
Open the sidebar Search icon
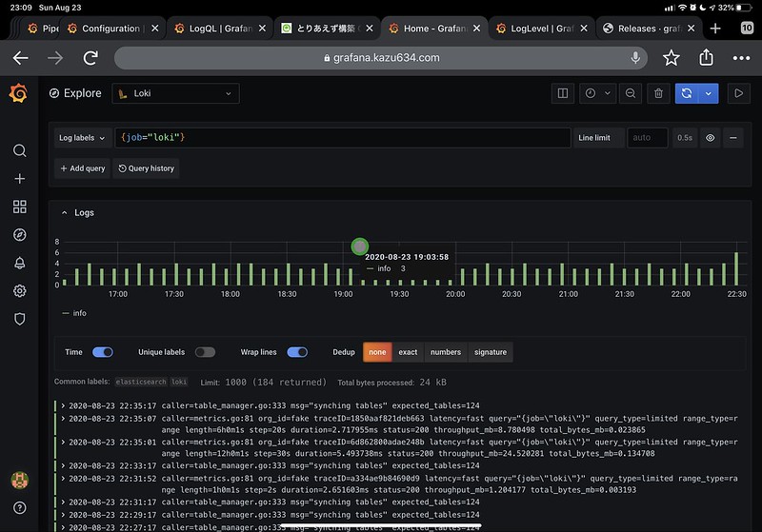[19, 150]
